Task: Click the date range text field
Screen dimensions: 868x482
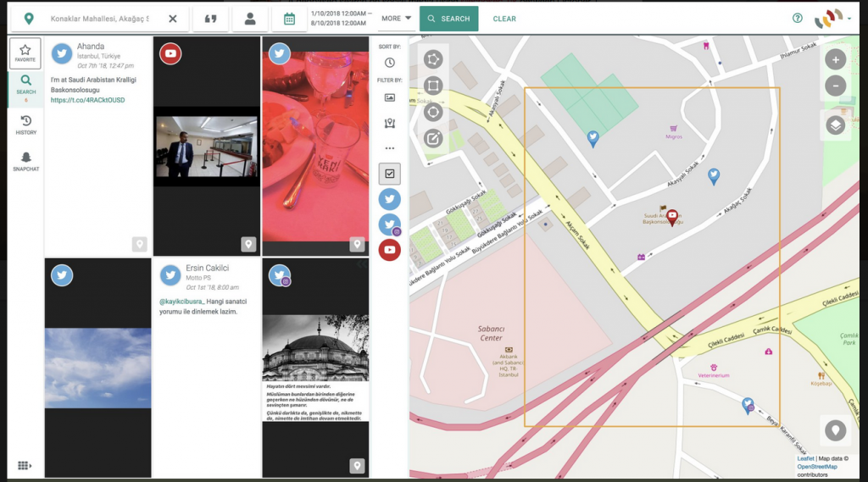Action: pyautogui.click(x=341, y=19)
